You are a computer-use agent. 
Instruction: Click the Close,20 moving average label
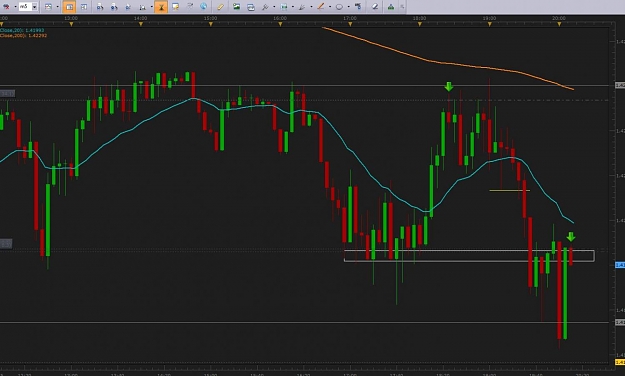pos(22,30)
